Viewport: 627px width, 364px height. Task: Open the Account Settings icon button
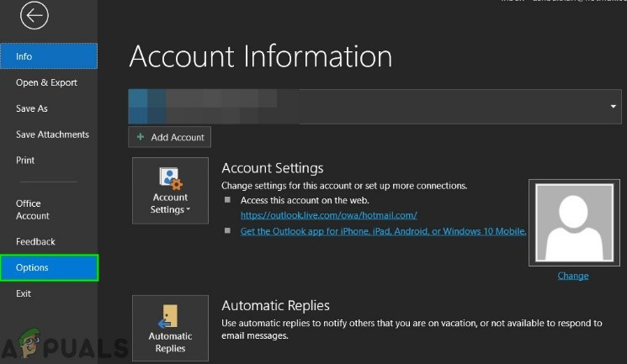[170, 190]
